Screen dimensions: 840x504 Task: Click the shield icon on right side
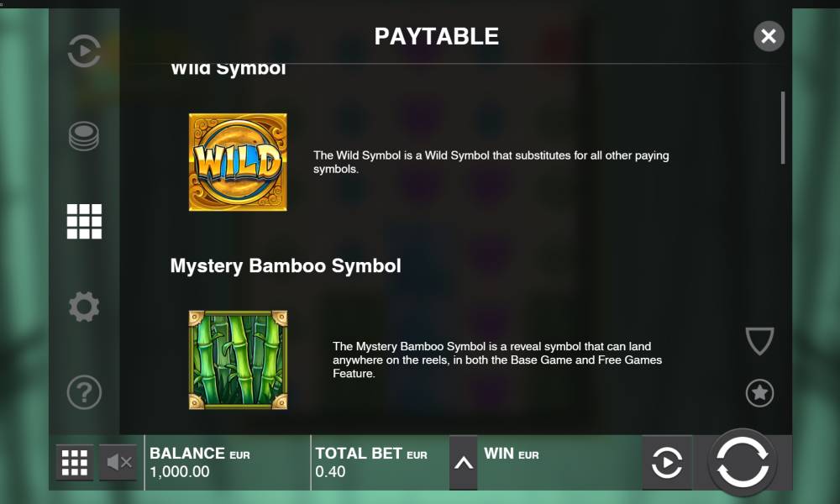click(759, 341)
